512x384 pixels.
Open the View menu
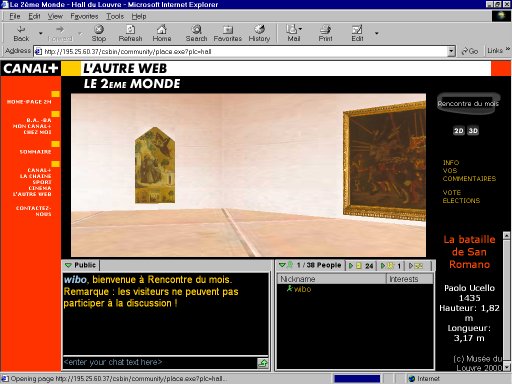(55, 16)
